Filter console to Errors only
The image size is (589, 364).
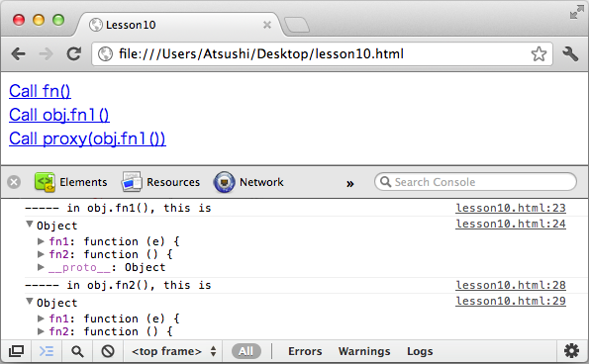pyautogui.click(x=305, y=351)
